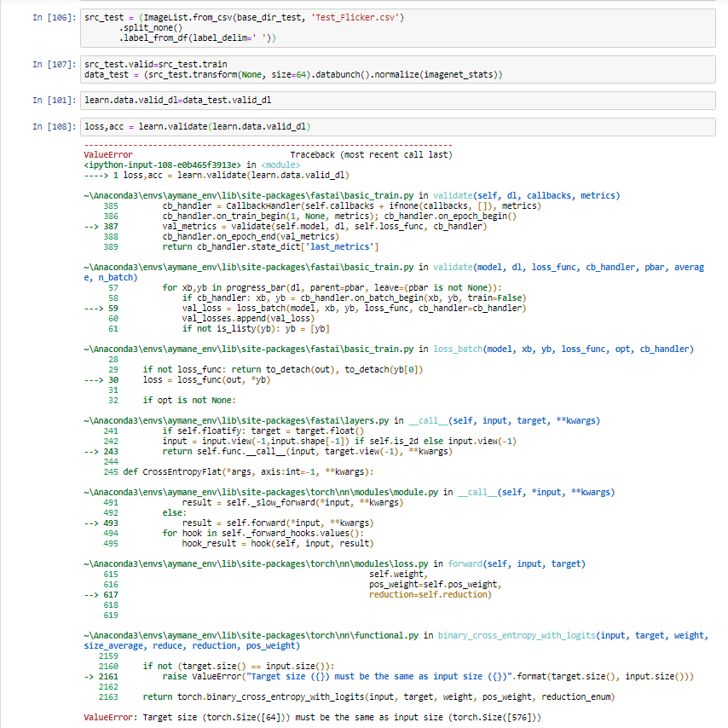The image size is (728, 728).
Task: Click 'Traceback (most recent call last)' text
Action: coord(371,154)
